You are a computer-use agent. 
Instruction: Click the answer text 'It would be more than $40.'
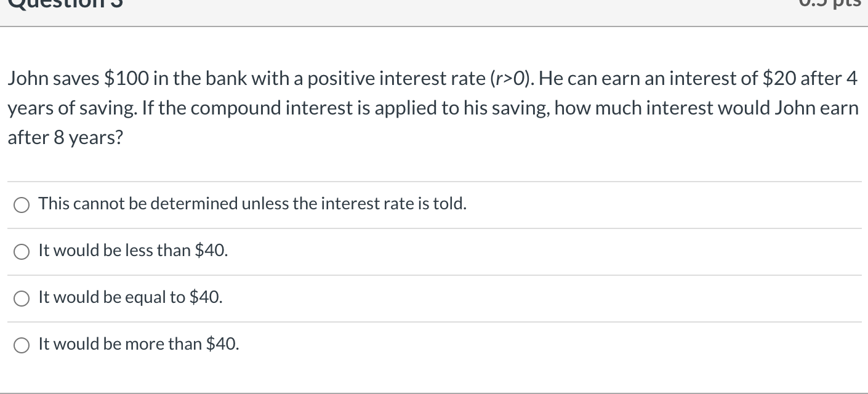coord(138,344)
